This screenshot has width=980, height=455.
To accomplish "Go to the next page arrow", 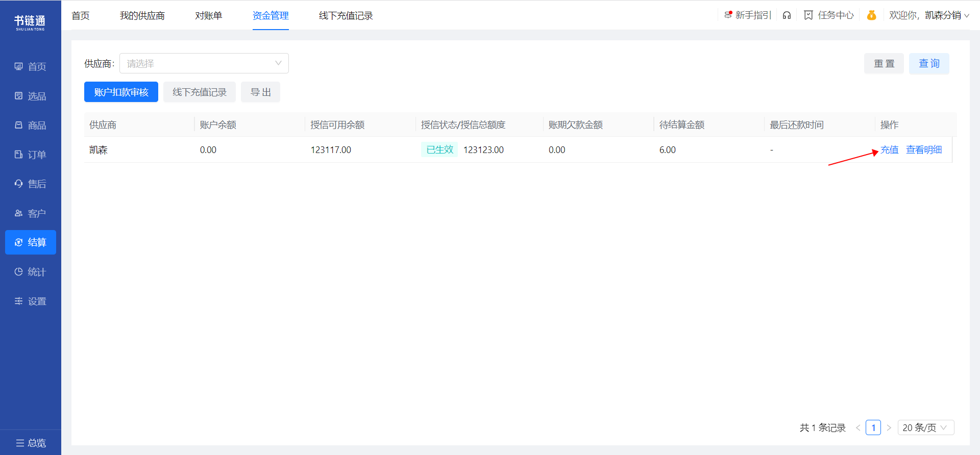I will coord(889,427).
